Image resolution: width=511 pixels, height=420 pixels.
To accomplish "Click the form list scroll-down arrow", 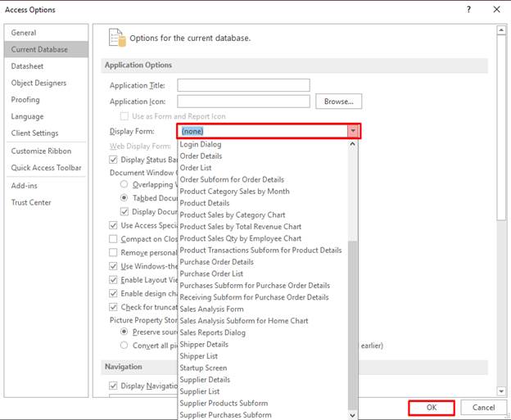I will tap(352, 415).
